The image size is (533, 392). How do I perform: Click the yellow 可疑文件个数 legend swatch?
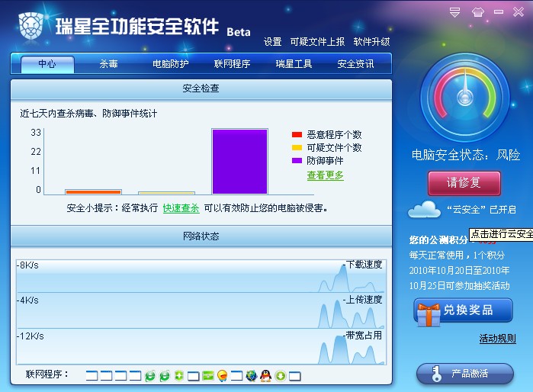point(297,147)
